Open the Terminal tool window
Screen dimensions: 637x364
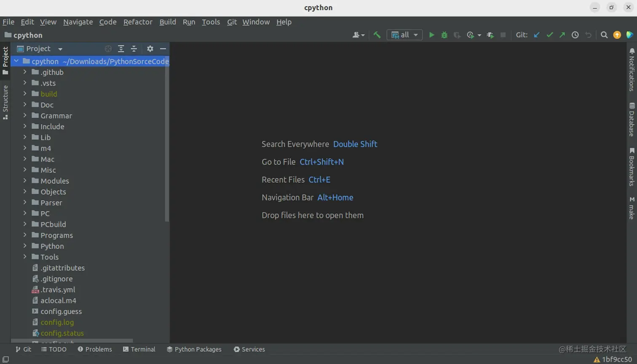click(139, 349)
